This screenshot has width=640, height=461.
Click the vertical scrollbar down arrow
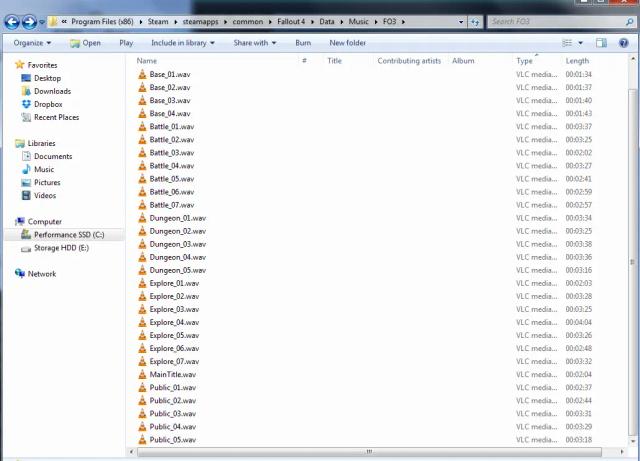[633, 442]
